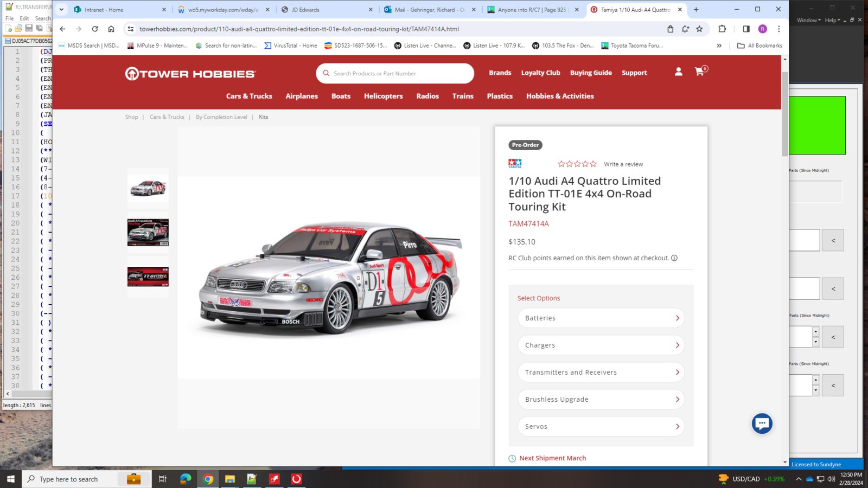This screenshot has height=488, width=868.
Task: Open the Hobbies & Activities menu
Action: (x=560, y=96)
